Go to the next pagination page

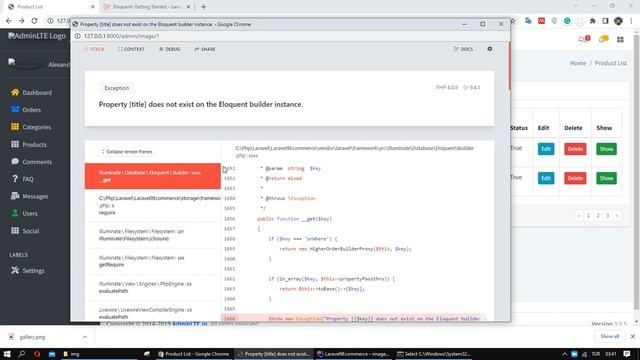click(x=617, y=216)
